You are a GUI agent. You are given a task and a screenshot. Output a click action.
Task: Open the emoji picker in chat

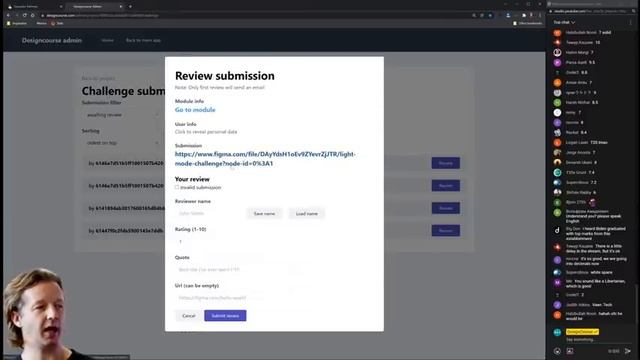pyautogui.click(x=557, y=351)
